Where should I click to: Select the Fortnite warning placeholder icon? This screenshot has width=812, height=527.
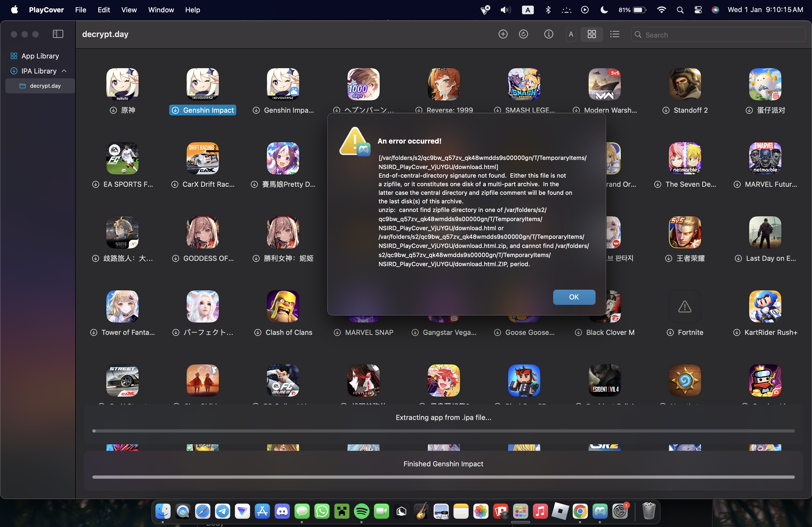click(x=684, y=306)
